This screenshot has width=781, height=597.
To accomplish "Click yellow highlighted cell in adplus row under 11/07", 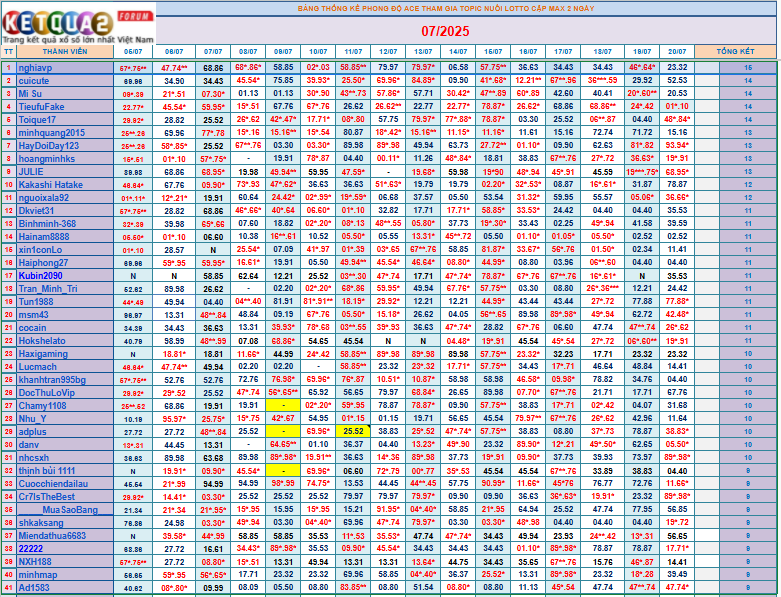I will pos(354,431).
